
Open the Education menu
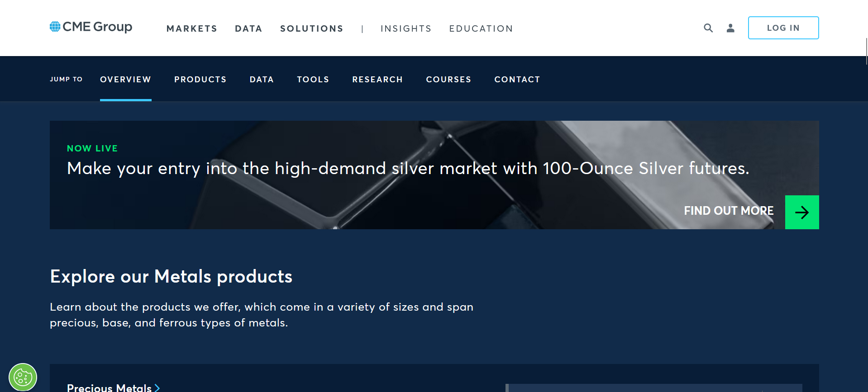tap(481, 28)
